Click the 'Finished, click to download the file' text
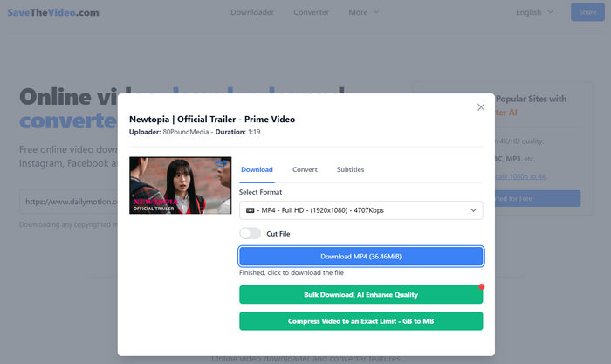 pyautogui.click(x=292, y=273)
